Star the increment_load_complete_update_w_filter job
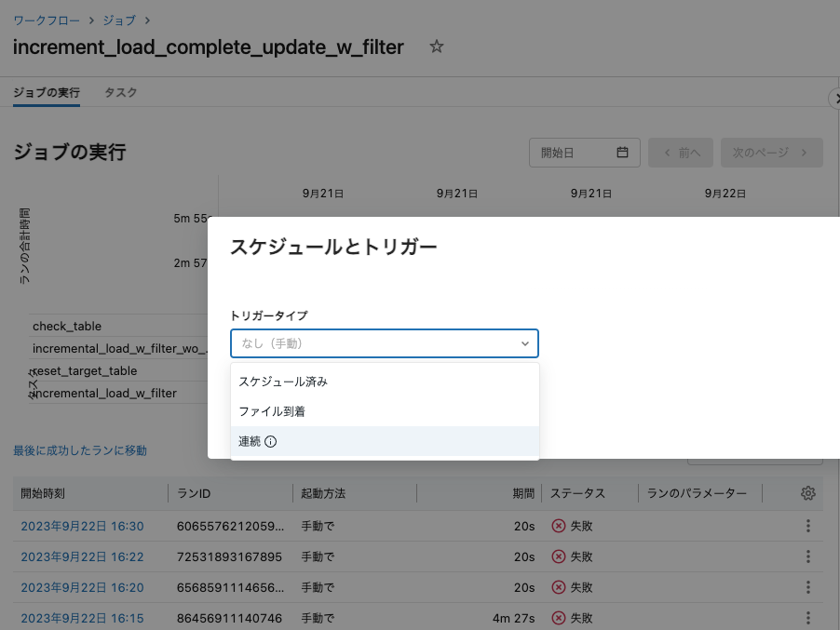The height and width of the screenshot is (630, 840). coord(436,47)
